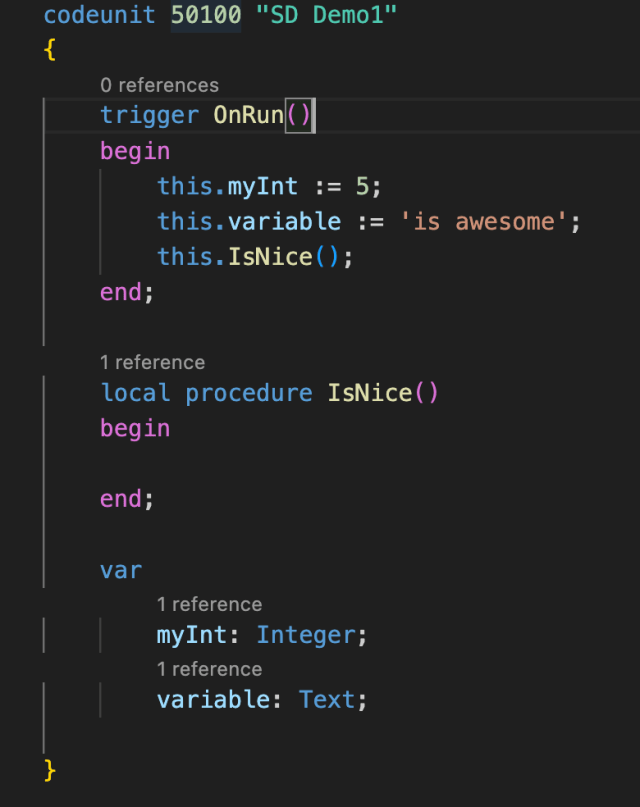The height and width of the screenshot is (807, 640).
Task: Click the trigger keyword
Action: coord(149,115)
